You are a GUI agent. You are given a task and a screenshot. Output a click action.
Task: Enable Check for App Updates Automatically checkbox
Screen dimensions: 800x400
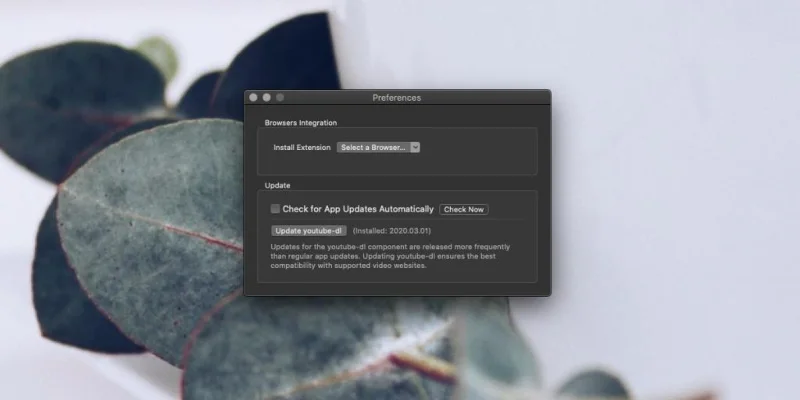(276, 209)
